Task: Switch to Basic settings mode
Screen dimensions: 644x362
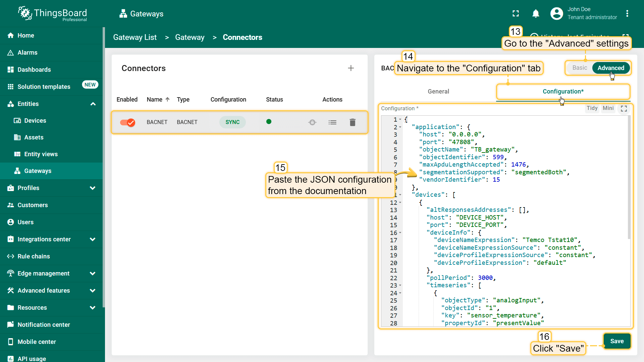Action: point(579,68)
